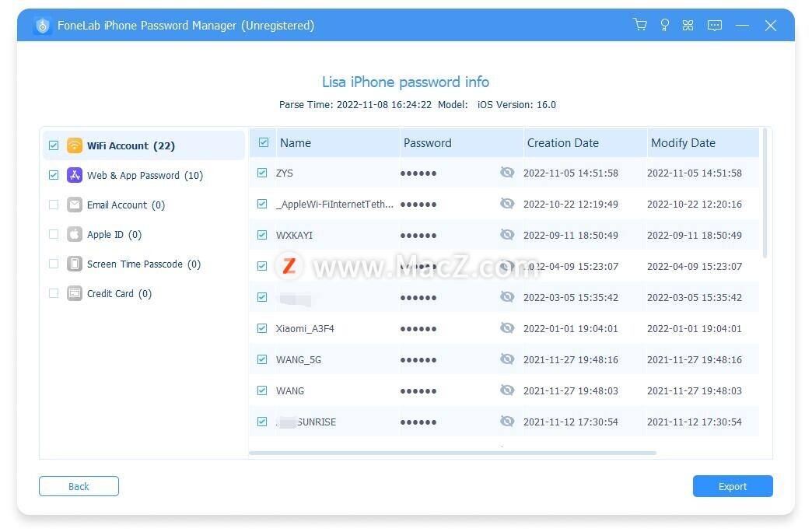Viewport: 812px width, 532px height.
Task: Click the shopping cart purchase icon
Action: click(x=640, y=25)
